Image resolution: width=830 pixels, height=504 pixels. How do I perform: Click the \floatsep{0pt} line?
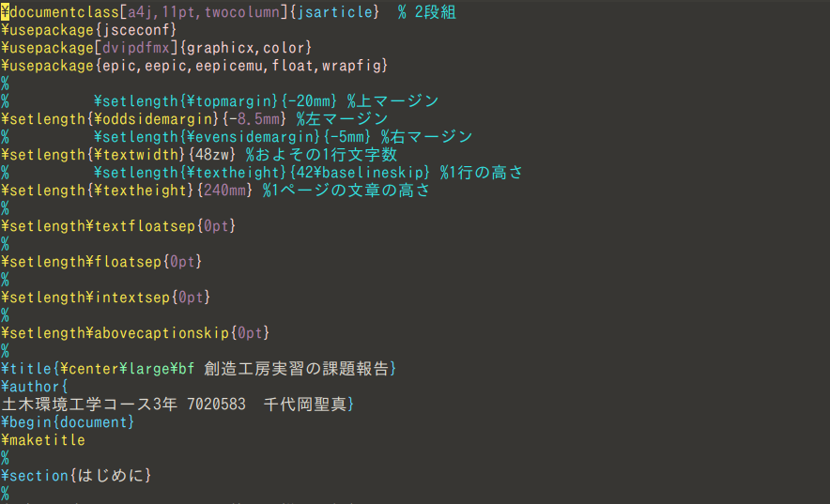click(x=101, y=261)
